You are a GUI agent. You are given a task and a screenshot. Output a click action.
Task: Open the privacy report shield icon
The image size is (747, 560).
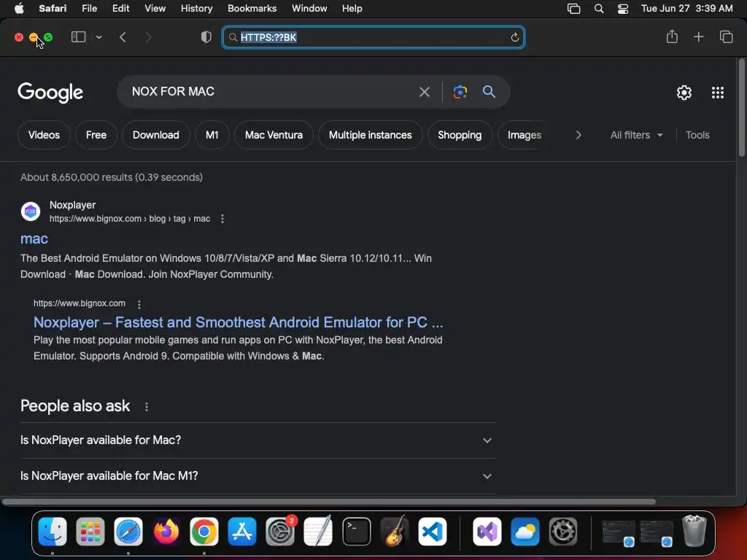click(206, 37)
